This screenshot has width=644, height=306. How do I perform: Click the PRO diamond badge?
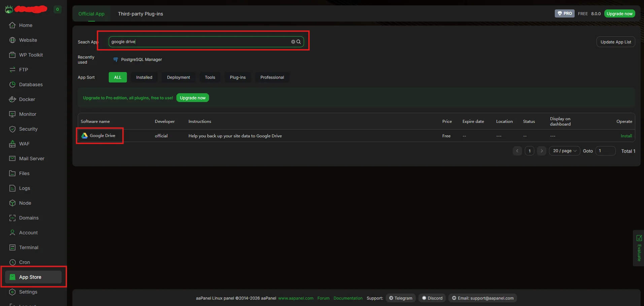coord(565,13)
